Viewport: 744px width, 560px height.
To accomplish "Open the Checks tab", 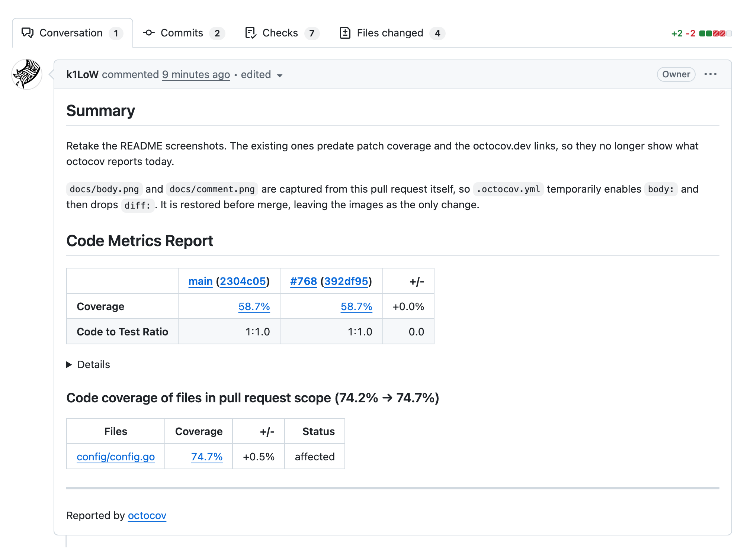I will tap(282, 33).
